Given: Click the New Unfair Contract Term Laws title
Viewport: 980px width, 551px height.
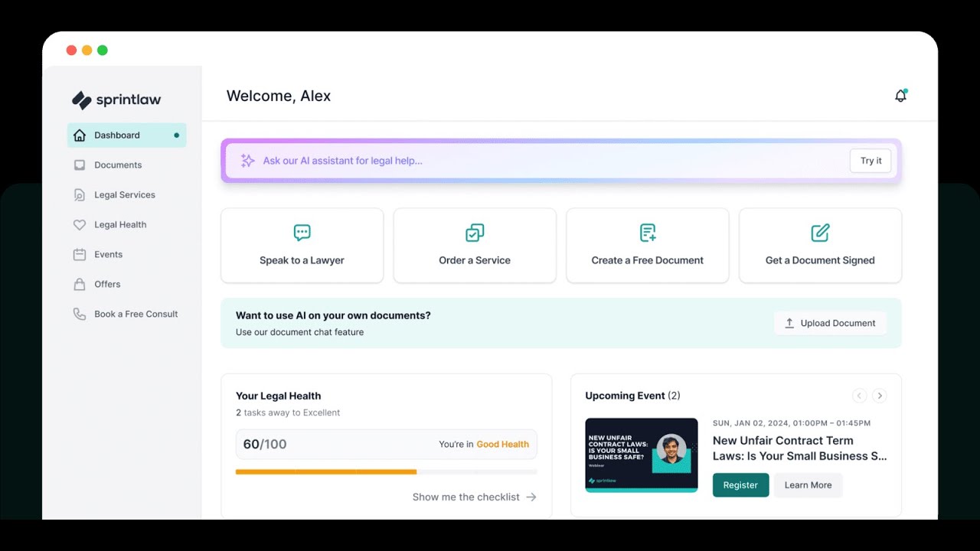Looking at the screenshot, I should (800, 448).
